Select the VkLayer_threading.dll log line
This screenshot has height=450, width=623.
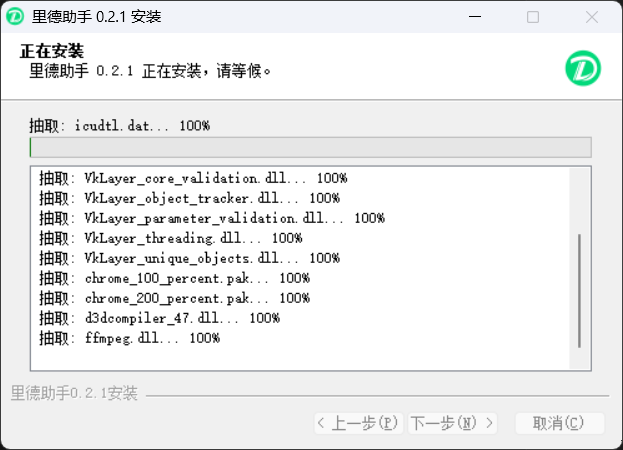[x=170, y=238]
